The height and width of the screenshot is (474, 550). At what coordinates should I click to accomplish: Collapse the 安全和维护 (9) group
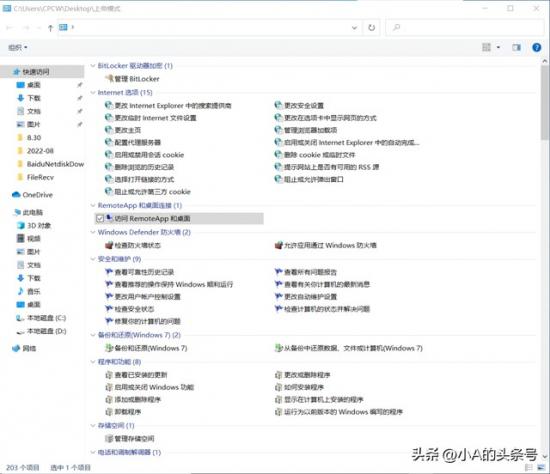[x=93, y=259]
